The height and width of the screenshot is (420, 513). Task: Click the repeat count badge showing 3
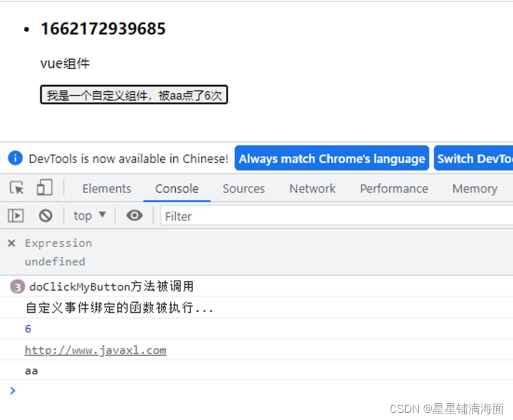(x=17, y=287)
